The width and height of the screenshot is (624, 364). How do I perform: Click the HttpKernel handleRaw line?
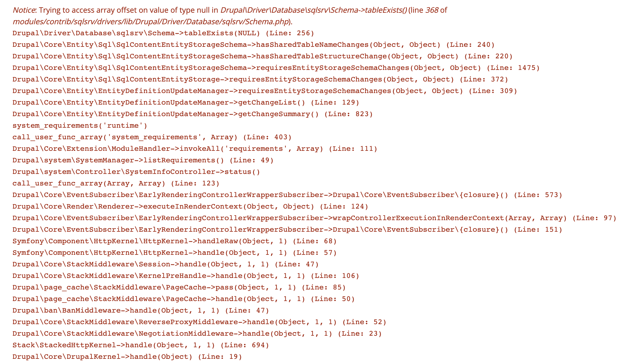[175, 241]
